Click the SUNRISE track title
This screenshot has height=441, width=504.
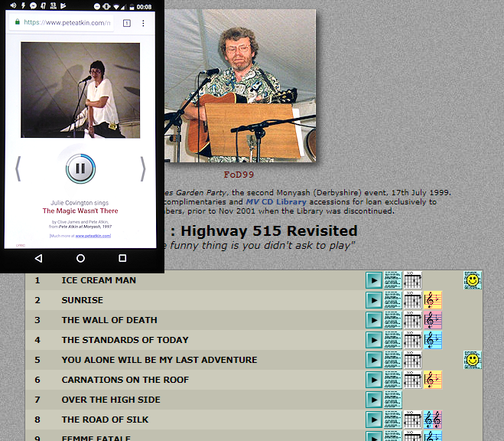[x=83, y=300]
